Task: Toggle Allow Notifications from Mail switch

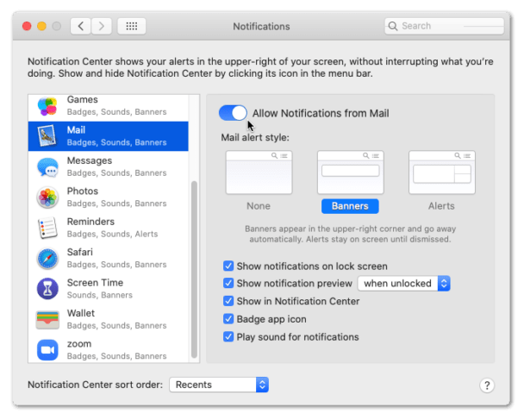Action: tap(233, 113)
